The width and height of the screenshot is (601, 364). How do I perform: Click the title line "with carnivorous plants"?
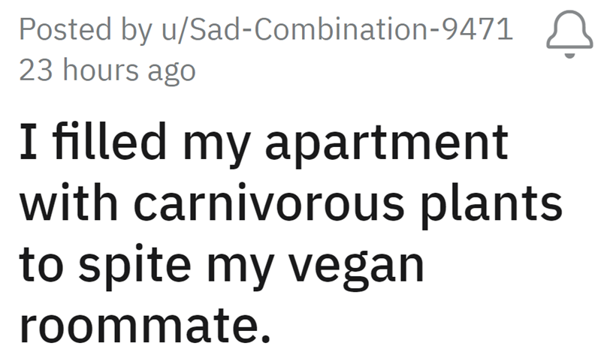[290, 205]
